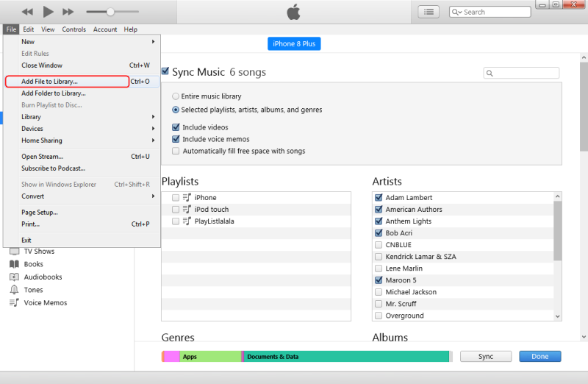
Task: Click the Books icon in sidebar
Action: coord(14,264)
